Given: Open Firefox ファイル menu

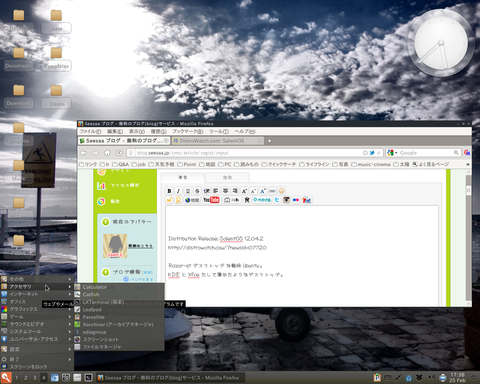Looking at the screenshot, I should pos(90,132).
